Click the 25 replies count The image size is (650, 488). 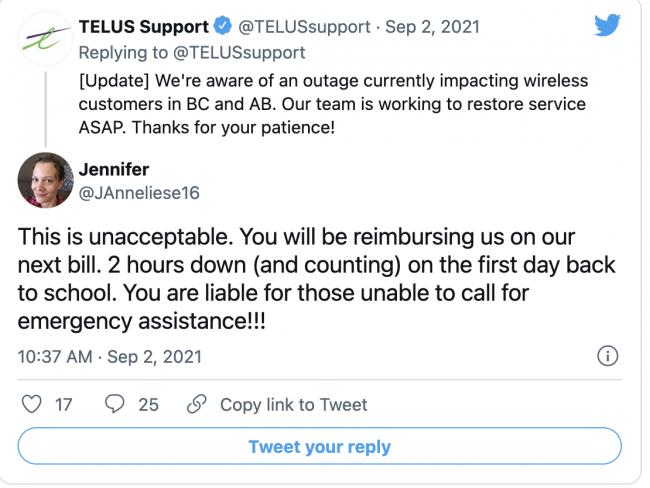pos(148,405)
